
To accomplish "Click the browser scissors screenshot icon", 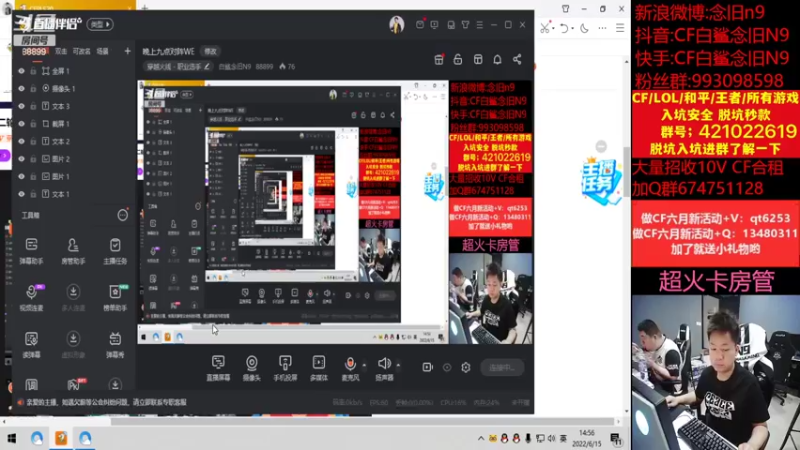I will 545,29.
